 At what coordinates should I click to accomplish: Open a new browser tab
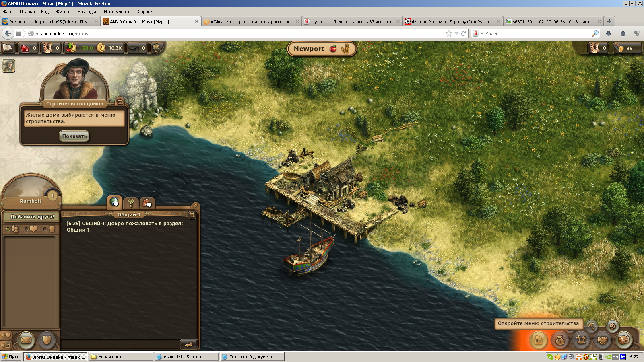click(x=609, y=21)
